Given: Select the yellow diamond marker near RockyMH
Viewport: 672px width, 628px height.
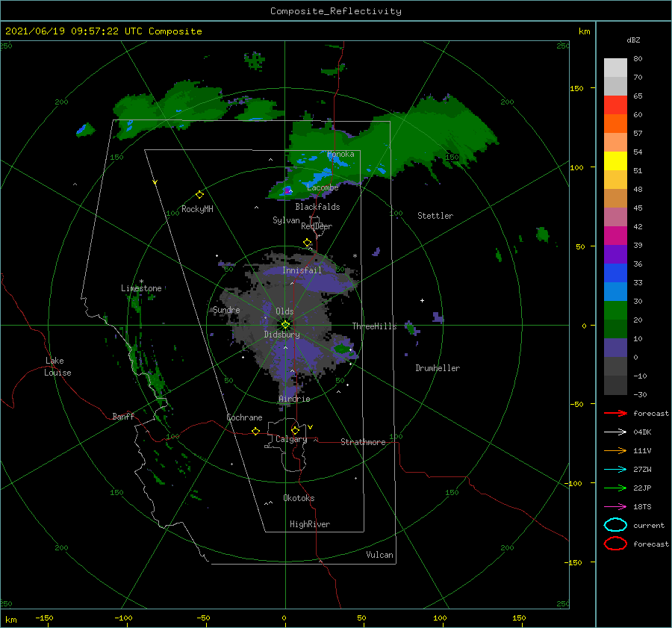Looking at the screenshot, I should (199, 195).
